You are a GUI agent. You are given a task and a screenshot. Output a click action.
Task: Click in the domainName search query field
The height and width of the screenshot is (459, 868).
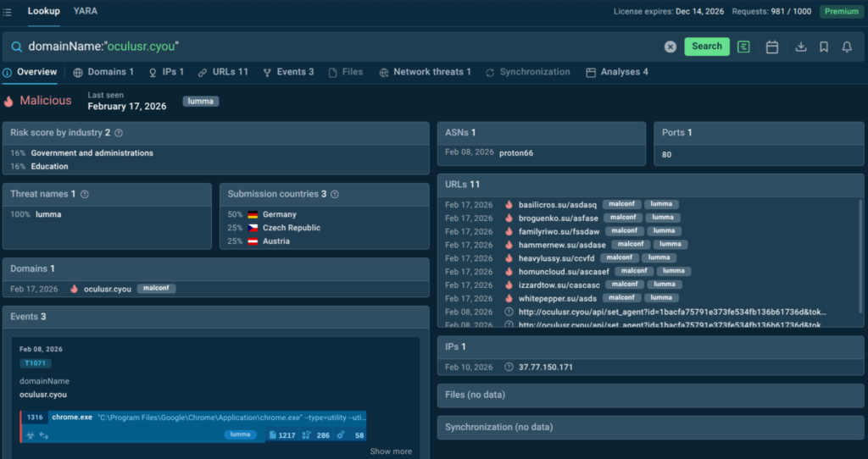[339, 47]
